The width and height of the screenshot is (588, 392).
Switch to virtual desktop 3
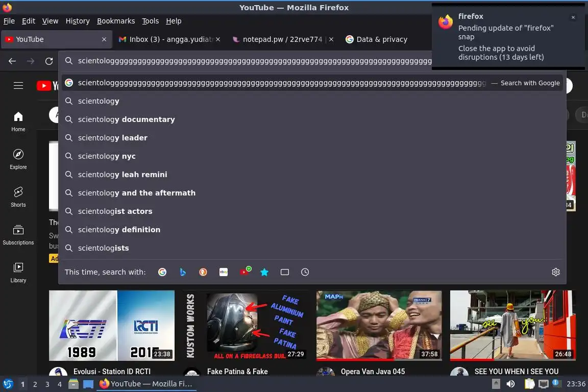pos(47,384)
